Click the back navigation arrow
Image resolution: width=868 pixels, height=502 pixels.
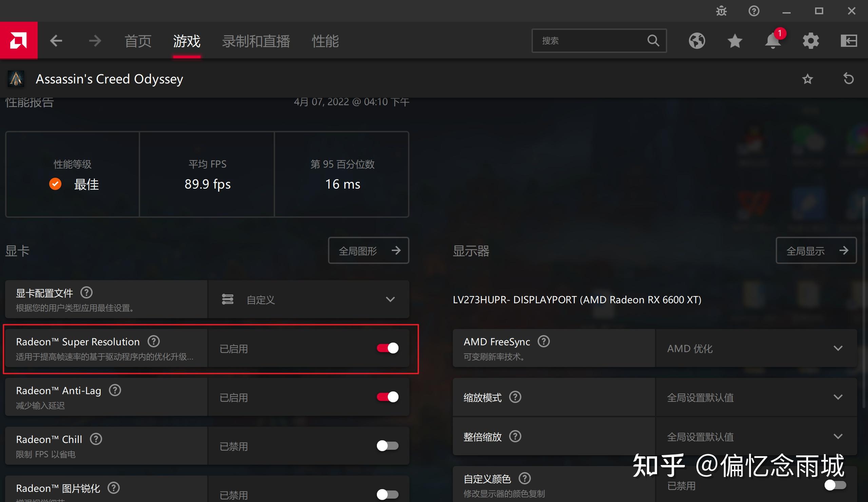coord(56,40)
